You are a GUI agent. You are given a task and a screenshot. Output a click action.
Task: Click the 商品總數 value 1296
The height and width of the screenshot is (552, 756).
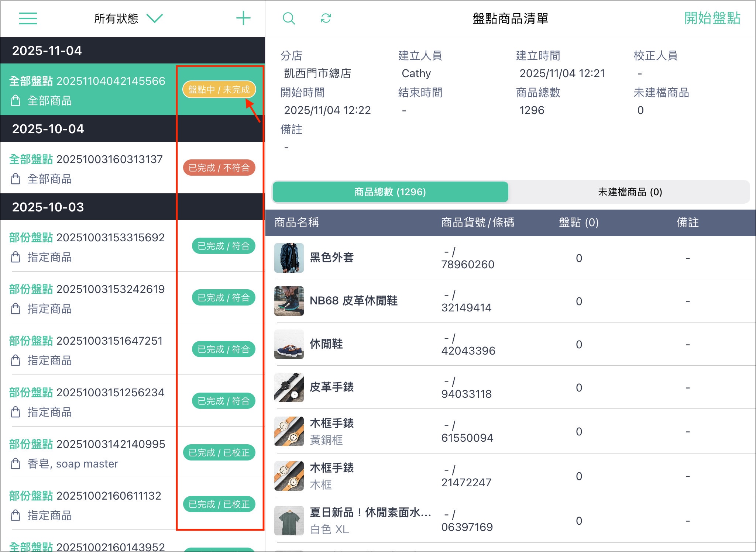coord(532,110)
